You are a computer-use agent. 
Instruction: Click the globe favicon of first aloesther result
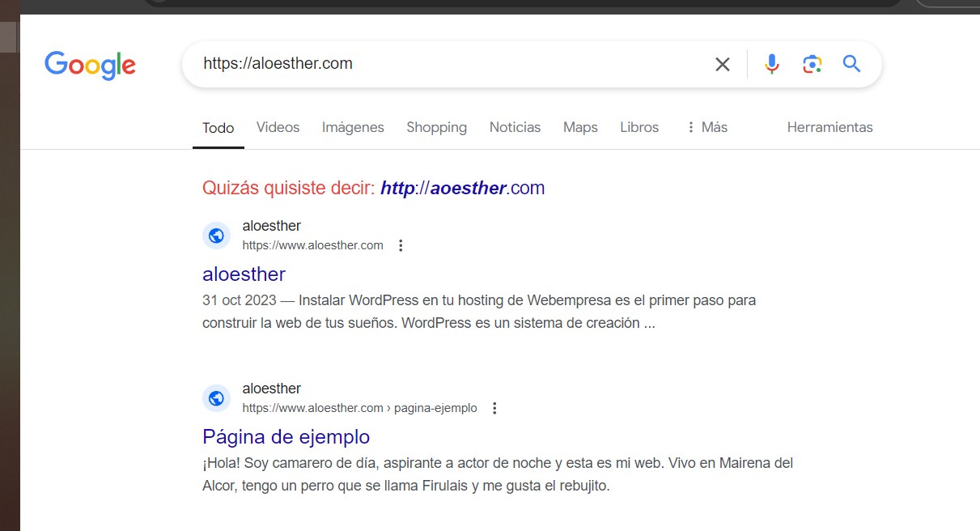[x=216, y=236]
